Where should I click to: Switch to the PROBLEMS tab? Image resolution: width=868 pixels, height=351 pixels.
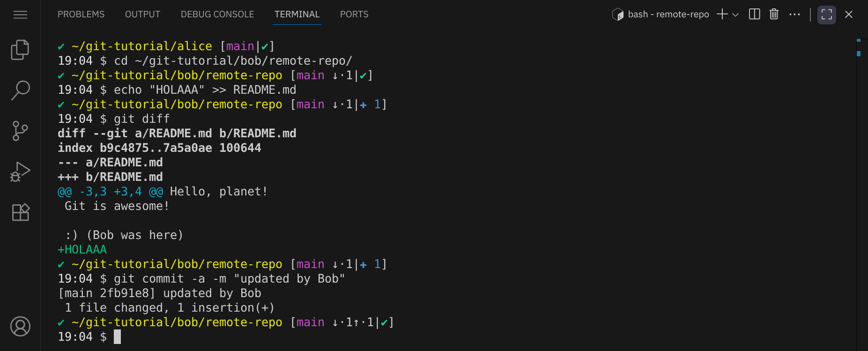pos(81,15)
